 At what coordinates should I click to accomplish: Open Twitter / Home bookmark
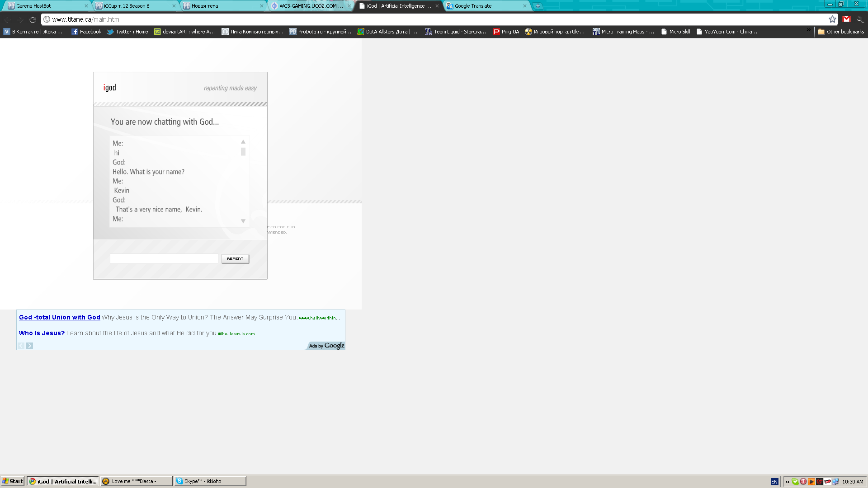click(x=127, y=32)
